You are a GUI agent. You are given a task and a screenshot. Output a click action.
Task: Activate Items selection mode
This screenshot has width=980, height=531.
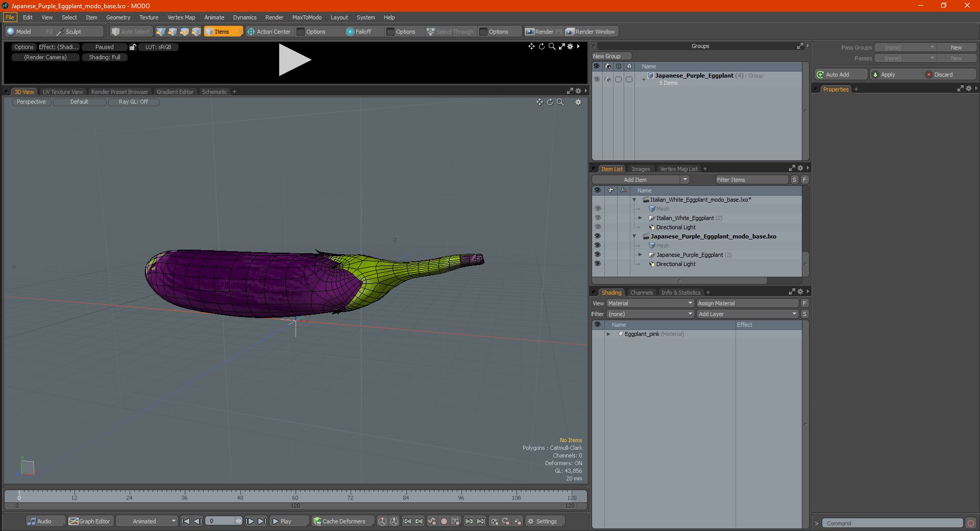point(223,32)
